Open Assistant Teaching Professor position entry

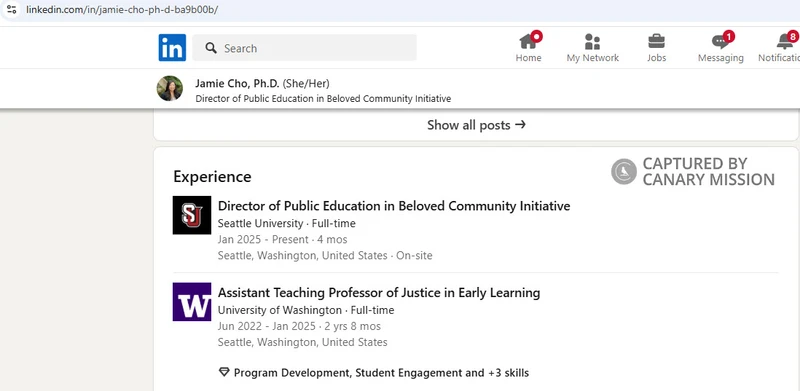point(379,292)
